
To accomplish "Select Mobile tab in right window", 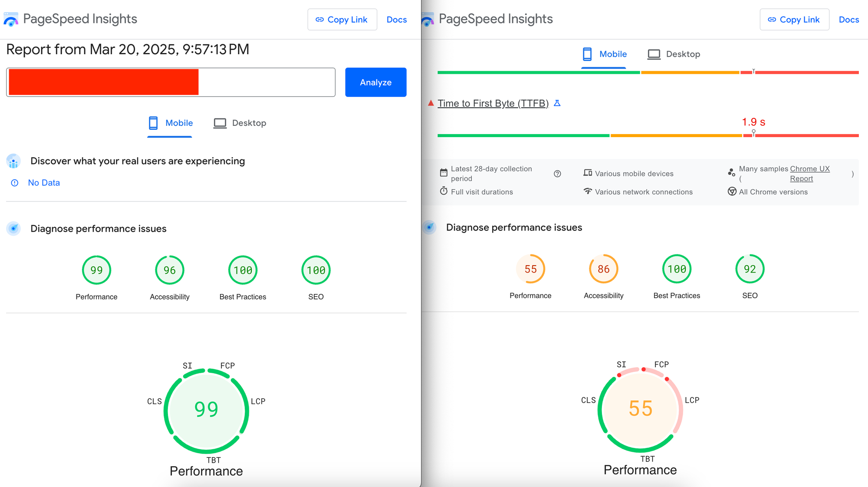I will pyautogui.click(x=604, y=54).
